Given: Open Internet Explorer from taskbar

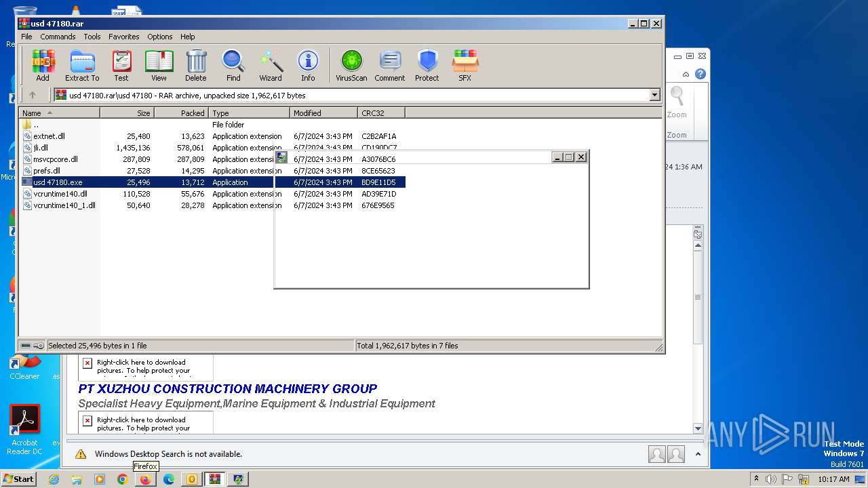Looking at the screenshot, I should pyautogui.click(x=54, y=479).
